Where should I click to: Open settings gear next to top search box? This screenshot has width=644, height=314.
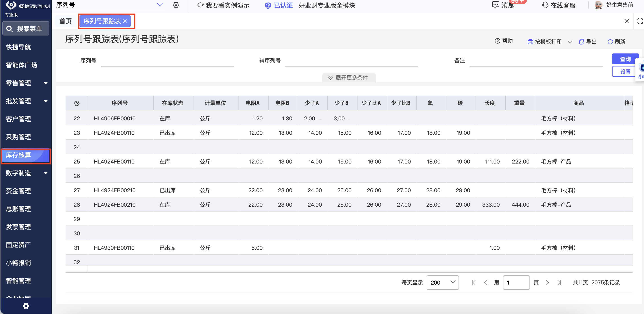176,5
